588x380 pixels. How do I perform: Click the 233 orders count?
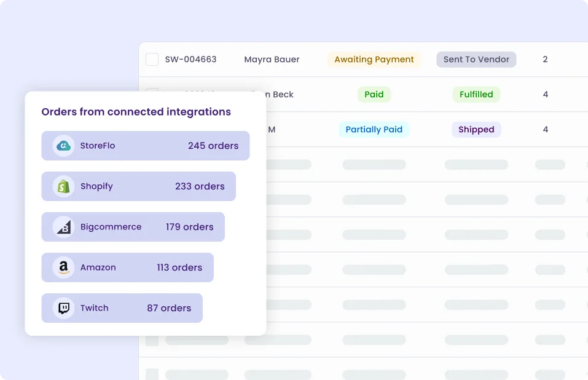point(200,186)
